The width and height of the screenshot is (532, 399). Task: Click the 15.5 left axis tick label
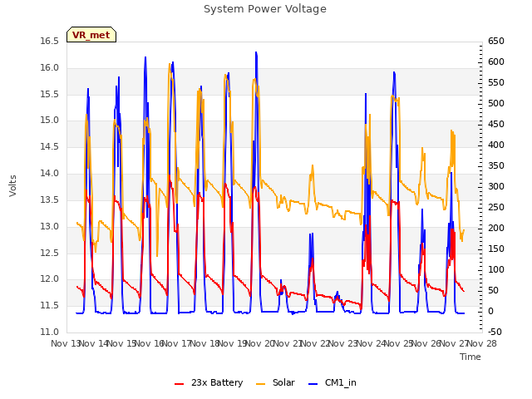click(50, 94)
